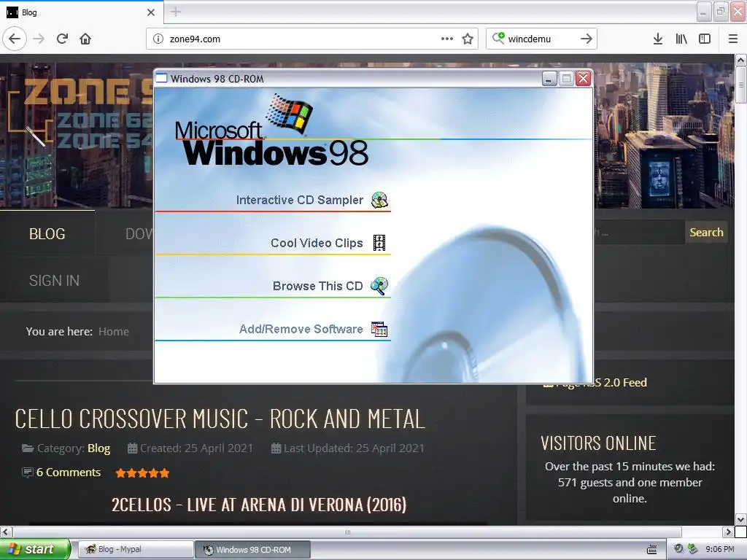Click the Add/Remove Software icon
Screen dimensions: 747x560
tap(379, 329)
